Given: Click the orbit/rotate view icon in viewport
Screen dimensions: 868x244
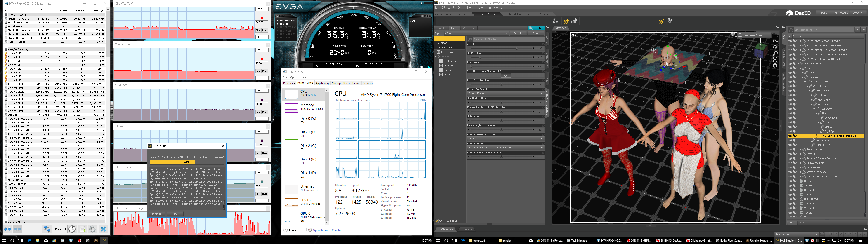Looking at the screenshot, I should click(775, 41).
